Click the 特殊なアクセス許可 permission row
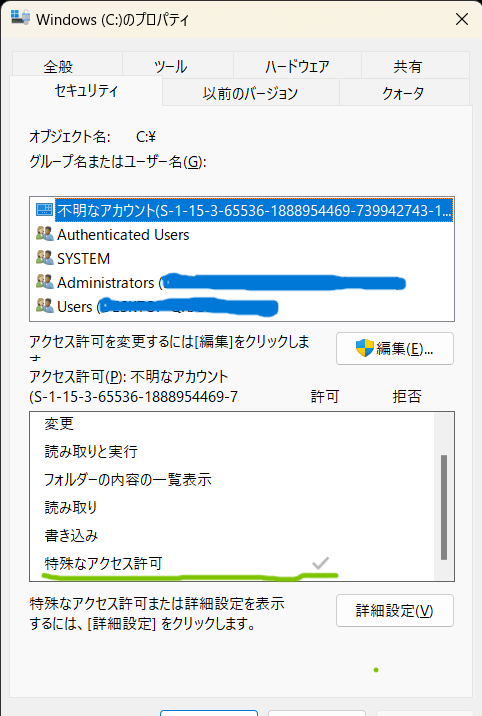 [232, 563]
